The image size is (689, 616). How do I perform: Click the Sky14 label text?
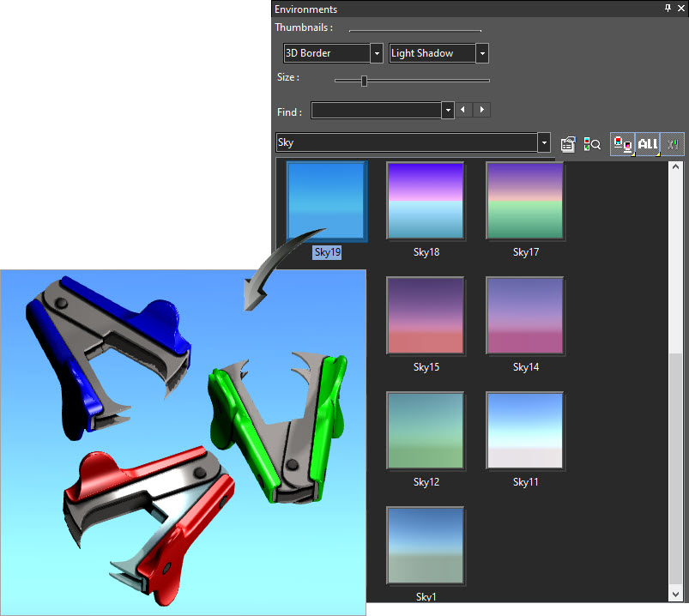[x=525, y=367]
